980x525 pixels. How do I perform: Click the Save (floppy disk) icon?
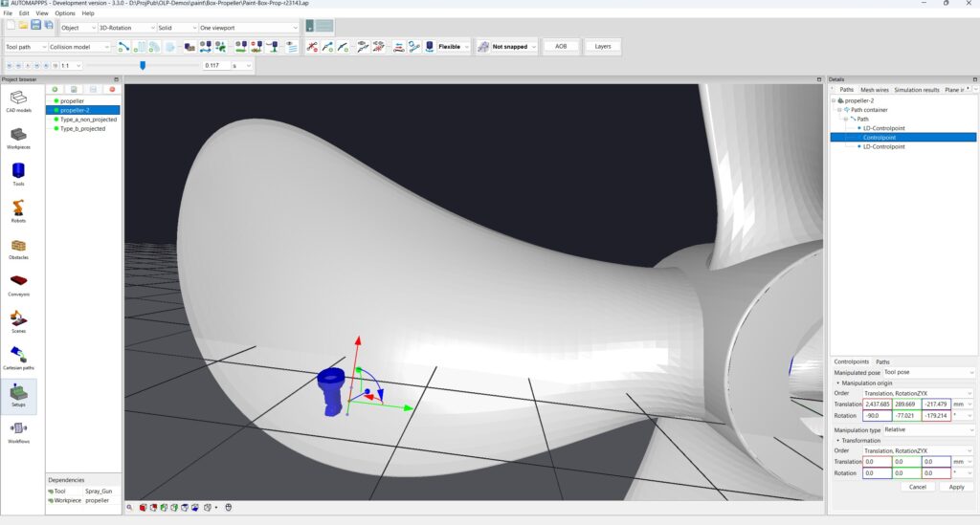tap(35, 25)
